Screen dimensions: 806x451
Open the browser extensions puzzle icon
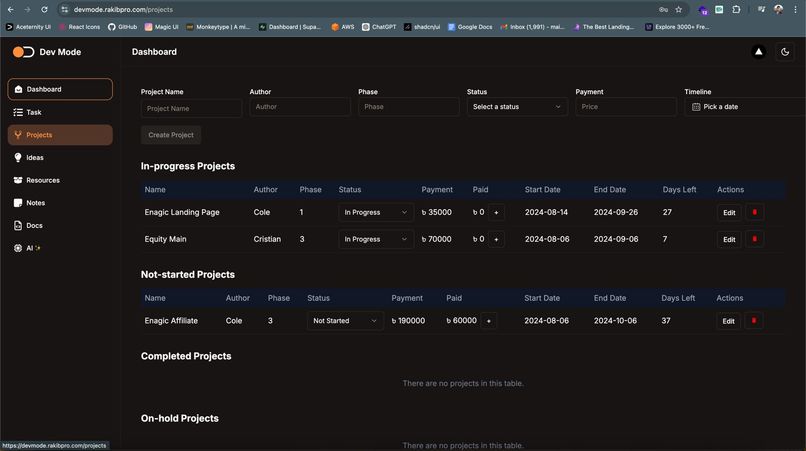[736, 9]
